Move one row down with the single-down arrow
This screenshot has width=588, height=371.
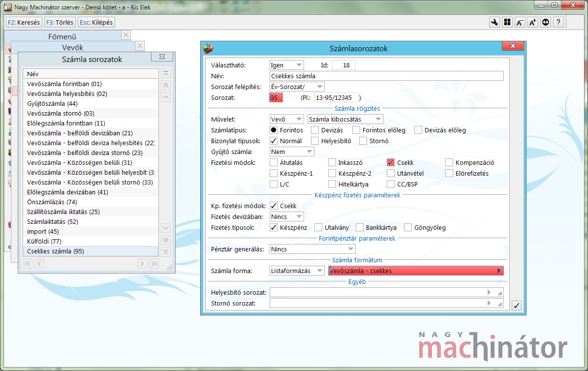coord(166,228)
